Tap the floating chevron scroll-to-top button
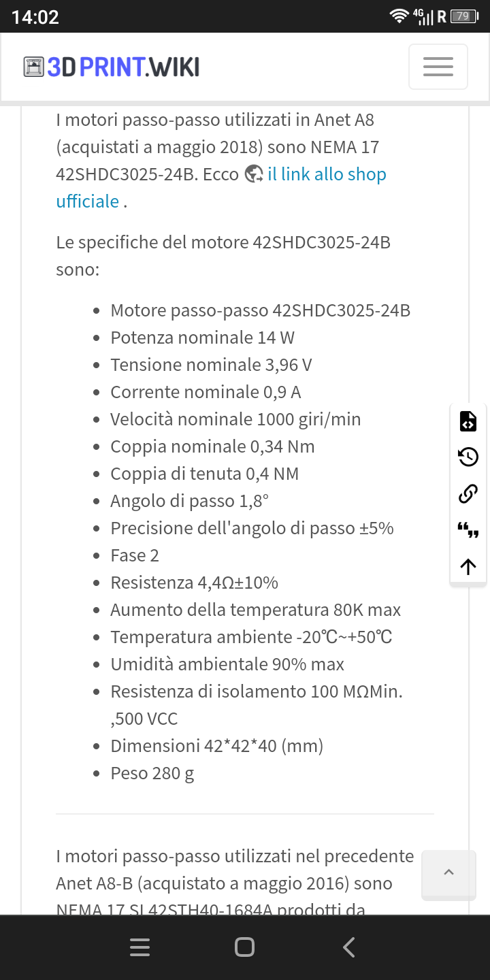 click(448, 875)
